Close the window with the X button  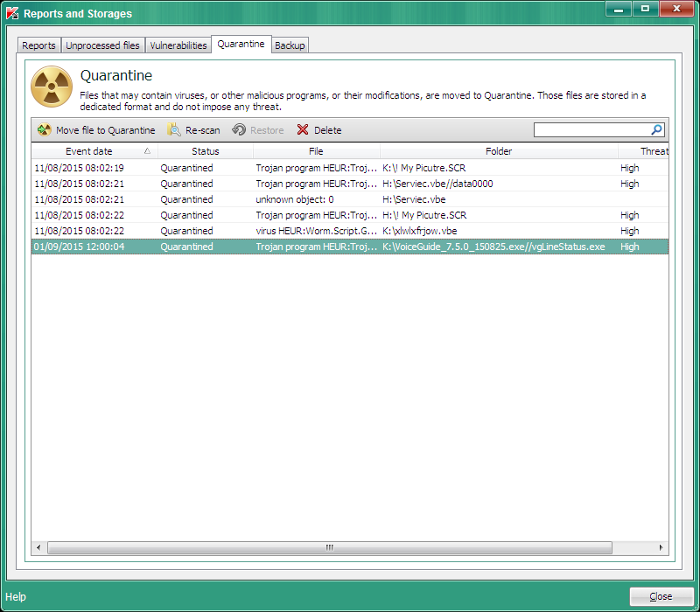(676, 10)
